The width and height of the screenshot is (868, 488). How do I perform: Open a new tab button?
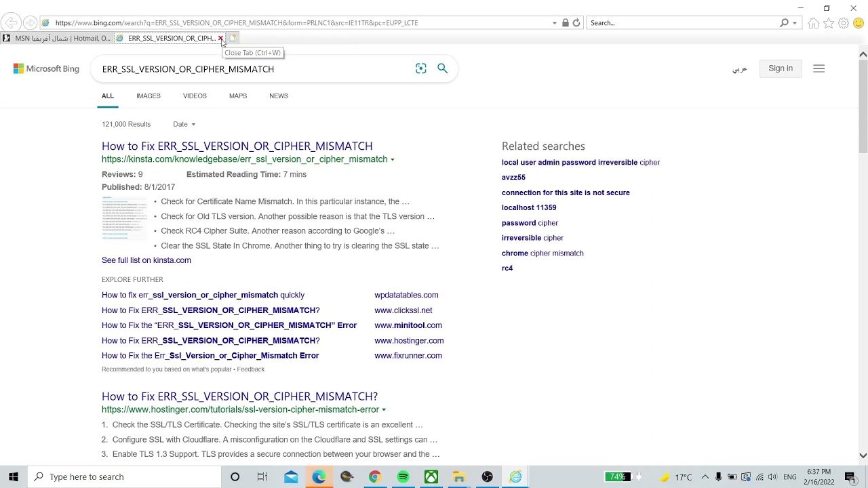click(x=233, y=38)
